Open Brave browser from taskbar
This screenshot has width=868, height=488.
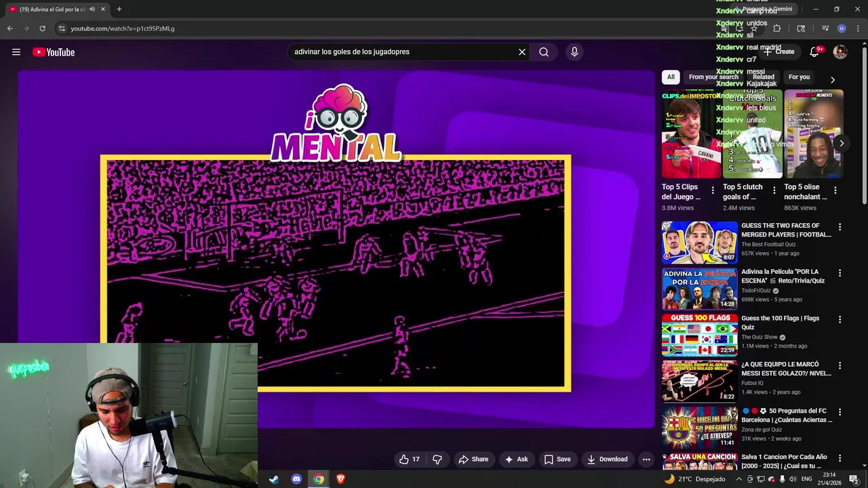tap(341, 479)
